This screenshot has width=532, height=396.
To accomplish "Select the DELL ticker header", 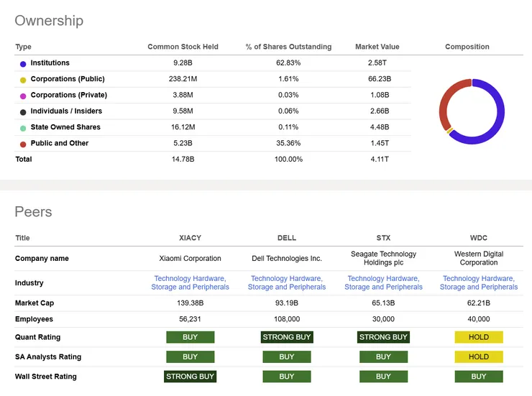I will click(287, 238).
